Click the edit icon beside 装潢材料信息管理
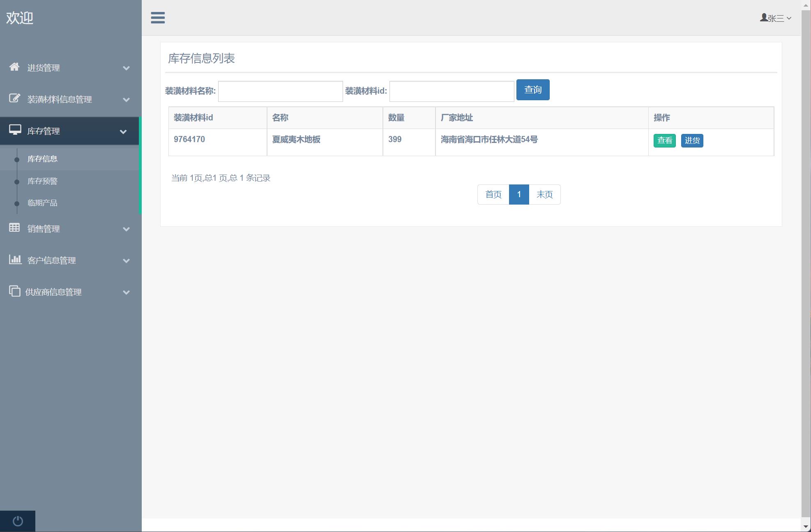 click(14, 99)
